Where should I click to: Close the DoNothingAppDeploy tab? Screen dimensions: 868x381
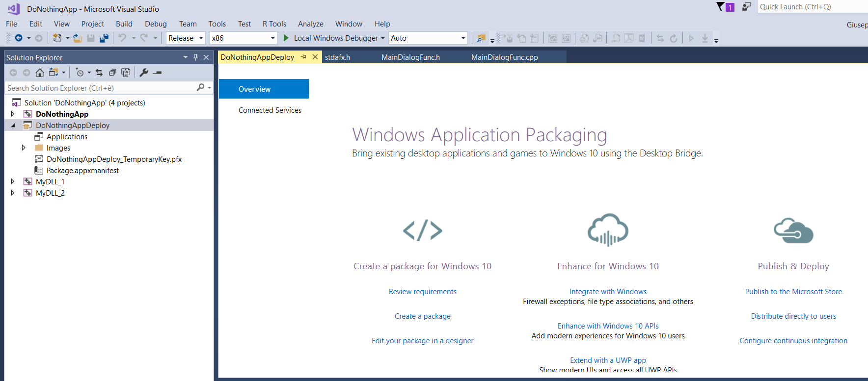[315, 57]
